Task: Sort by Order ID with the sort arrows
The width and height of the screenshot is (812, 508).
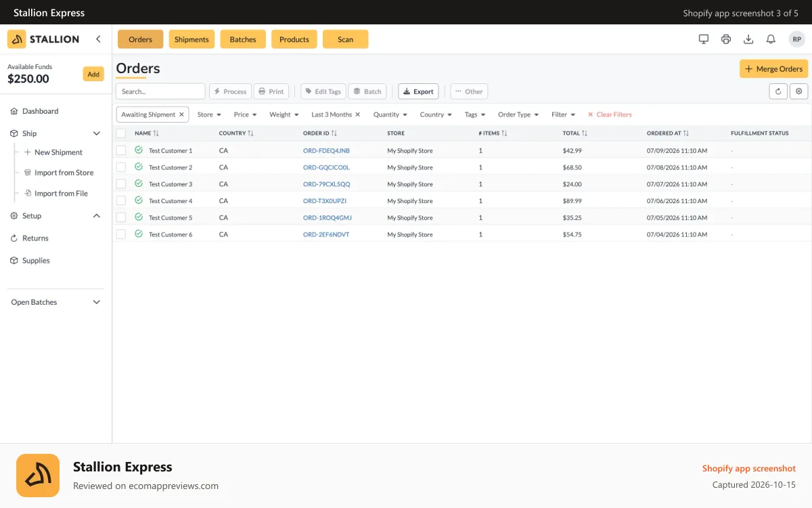Action: click(x=334, y=133)
